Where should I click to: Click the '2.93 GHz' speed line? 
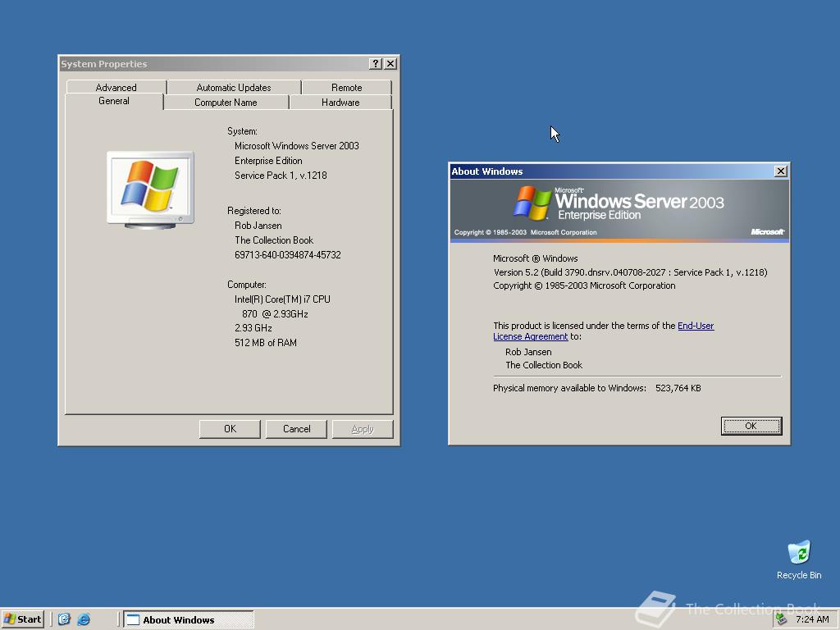(253, 328)
